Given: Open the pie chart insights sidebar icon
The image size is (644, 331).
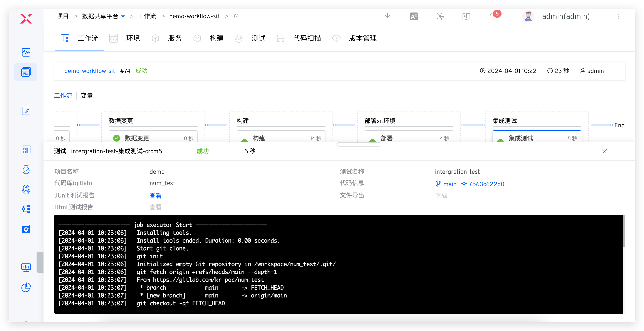Looking at the screenshot, I should [26, 287].
